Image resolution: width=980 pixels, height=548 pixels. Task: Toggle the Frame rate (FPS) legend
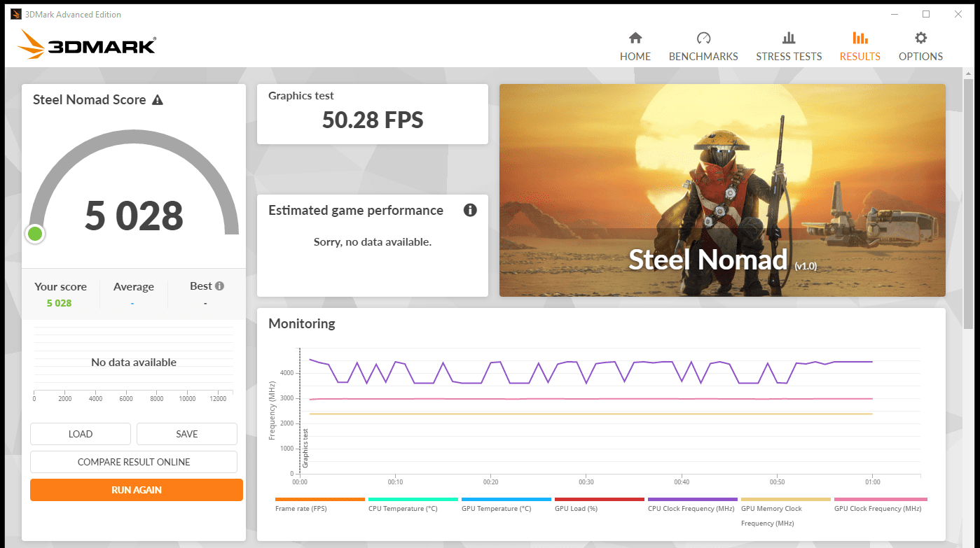pyautogui.click(x=320, y=505)
